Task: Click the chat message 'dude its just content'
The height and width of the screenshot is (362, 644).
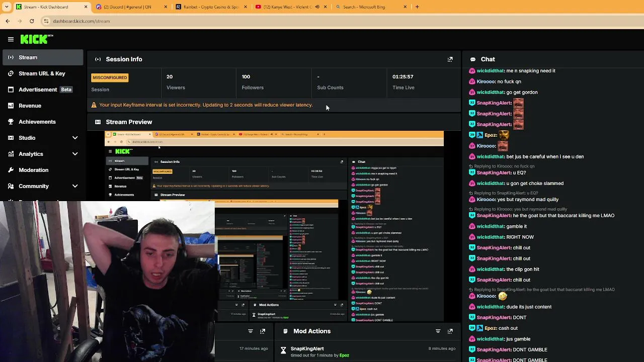Action: pyautogui.click(x=529, y=307)
